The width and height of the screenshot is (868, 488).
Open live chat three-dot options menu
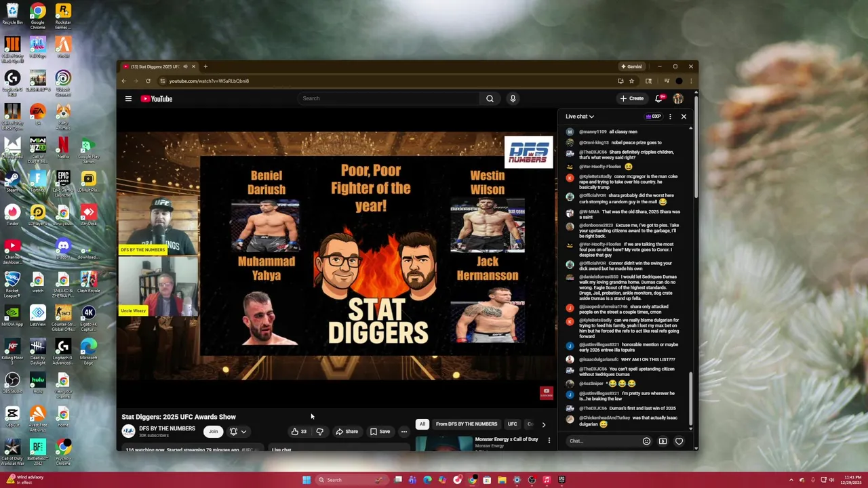pyautogui.click(x=670, y=117)
